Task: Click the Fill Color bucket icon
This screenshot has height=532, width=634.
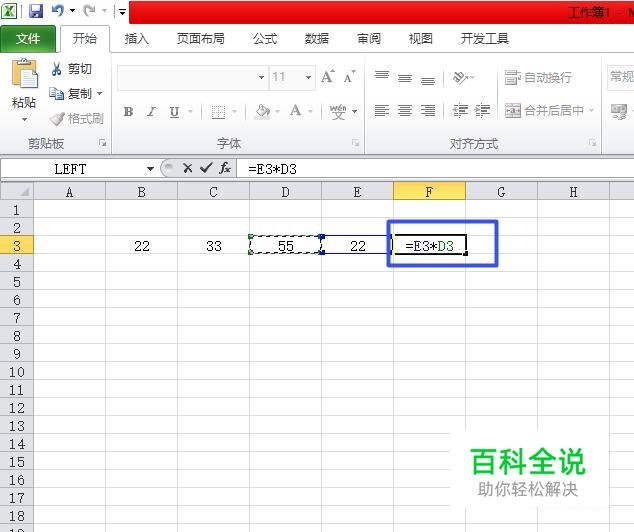Action: click(x=263, y=111)
